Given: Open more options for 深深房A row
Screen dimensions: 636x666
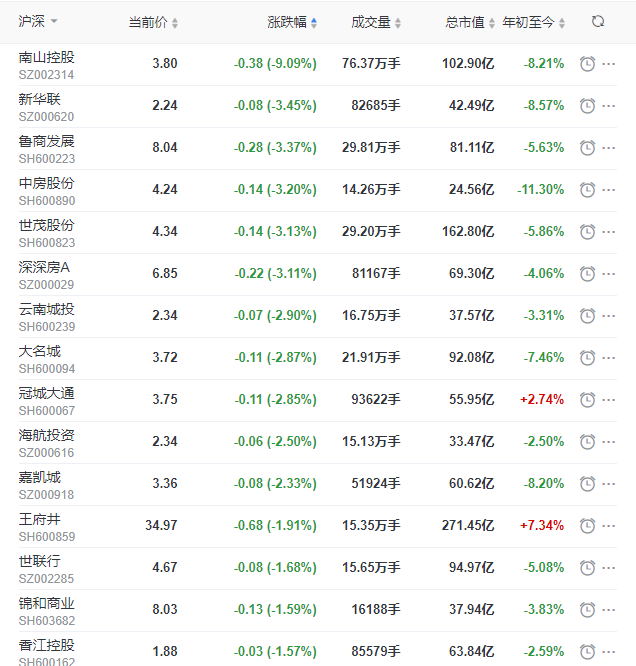Looking at the screenshot, I should (609, 274).
